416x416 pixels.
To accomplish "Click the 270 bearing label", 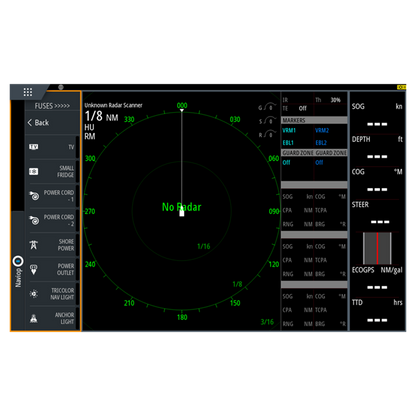I will click(x=90, y=211).
